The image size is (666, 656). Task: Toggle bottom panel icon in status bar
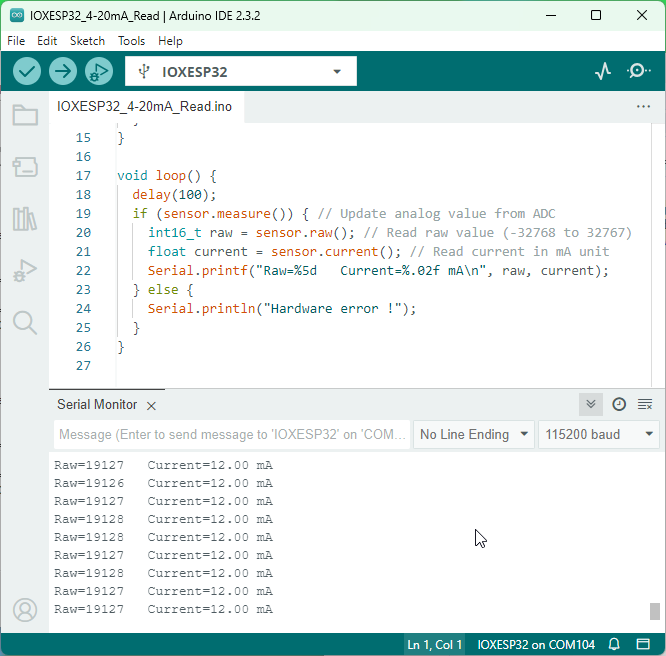pyautogui.click(x=643, y=645)
